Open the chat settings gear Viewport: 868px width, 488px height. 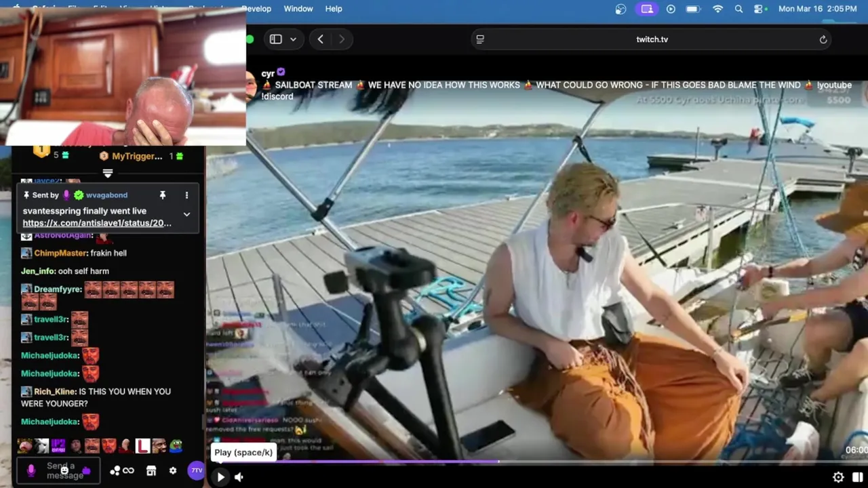pos(173,470)
